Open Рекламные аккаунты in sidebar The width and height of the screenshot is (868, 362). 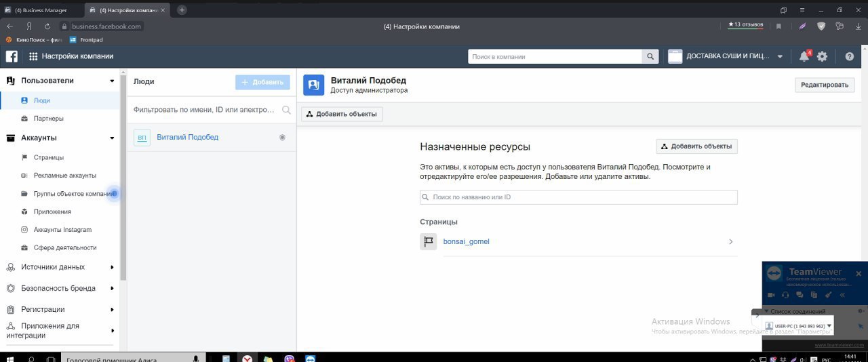pos(65,176)
